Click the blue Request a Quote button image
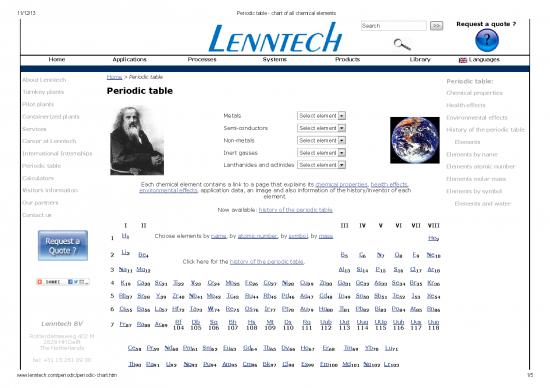 pos(63,246)
